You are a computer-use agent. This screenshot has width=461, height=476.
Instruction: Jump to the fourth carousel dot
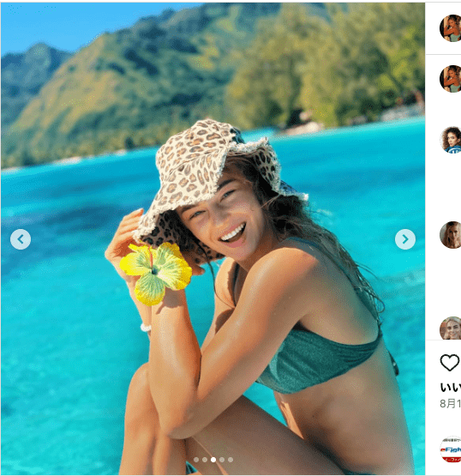pyautogui.click(x=222, y=460)
